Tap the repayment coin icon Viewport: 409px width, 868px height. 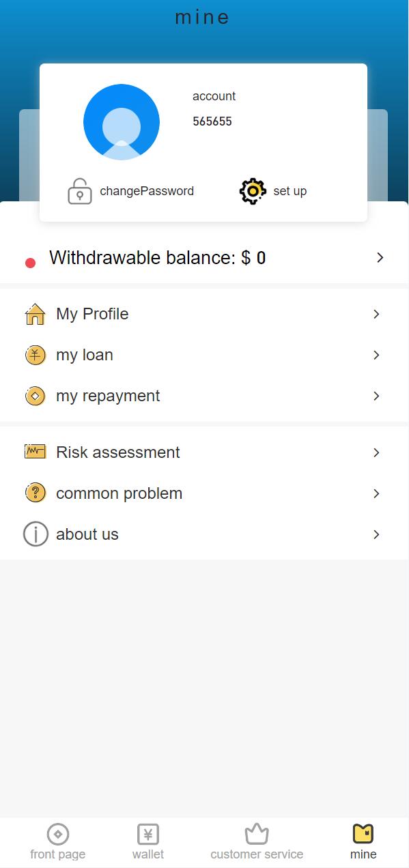[35, 396]
